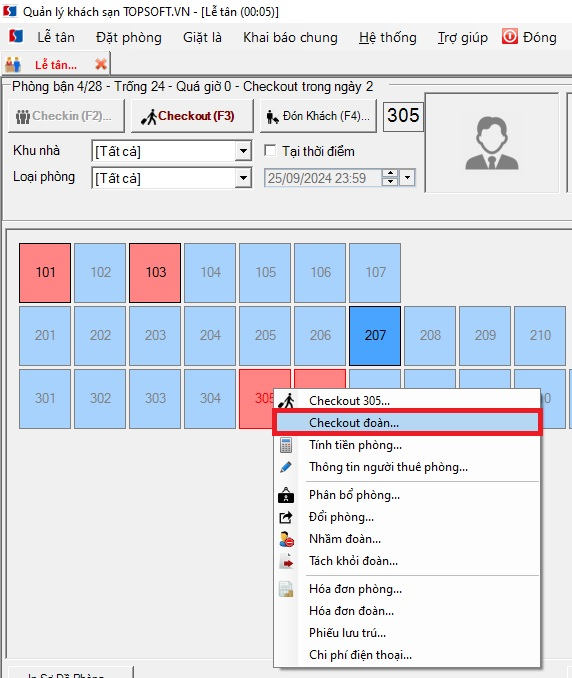Select room 107 tile
The width and height of the screenshot is (572, 678).
pyautogui.click(x=375, y=273)
